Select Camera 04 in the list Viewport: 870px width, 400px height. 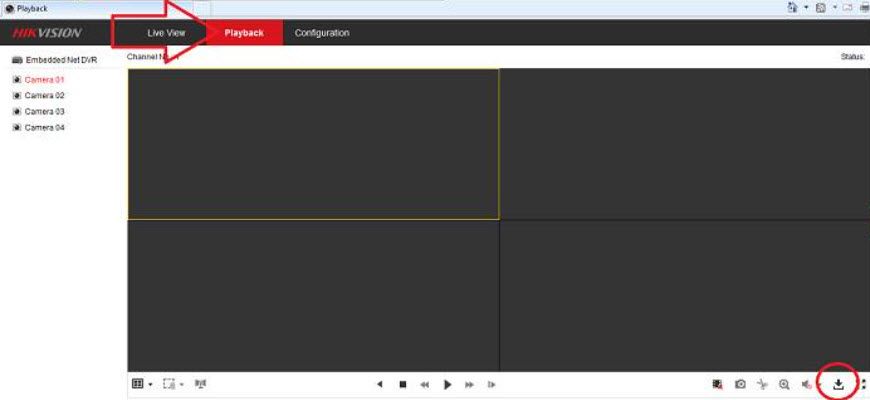(44, 128)
